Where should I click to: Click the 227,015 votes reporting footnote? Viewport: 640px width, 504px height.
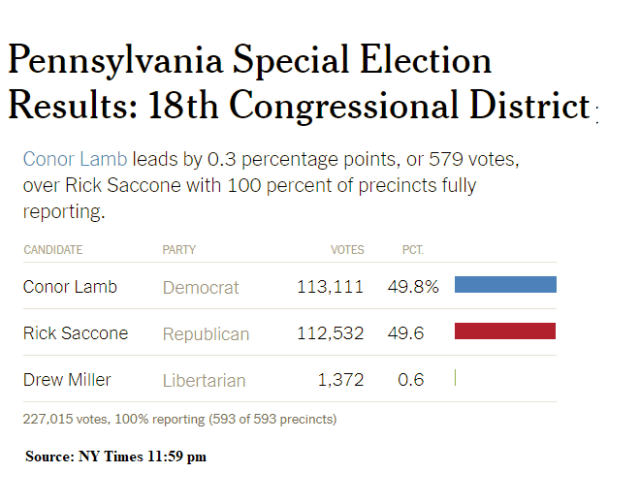pos(180,419)
